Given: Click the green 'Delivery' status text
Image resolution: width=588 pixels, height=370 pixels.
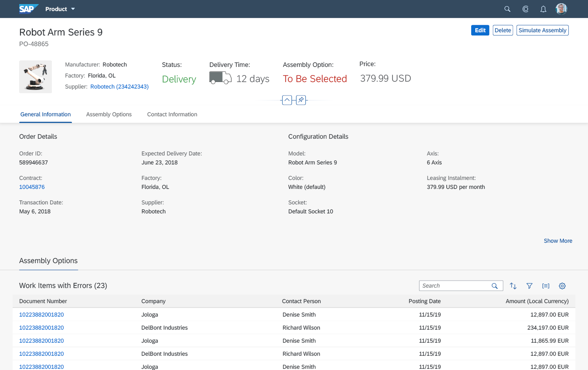Looking at the screenshot, I should click(x=179, y=79).
